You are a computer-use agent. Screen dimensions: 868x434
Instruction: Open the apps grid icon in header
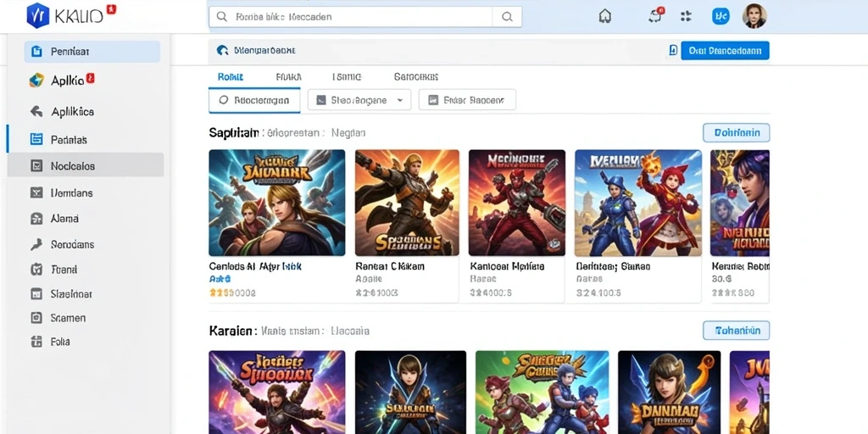(686, 16)
